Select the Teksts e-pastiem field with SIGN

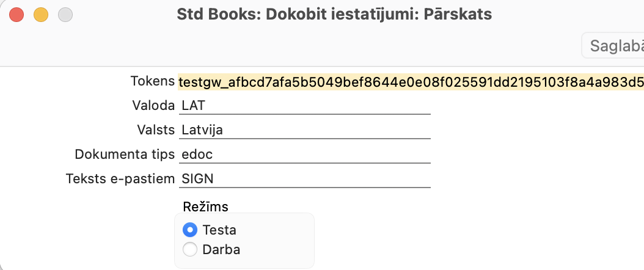pyautogui.click(x=306, y=179)
